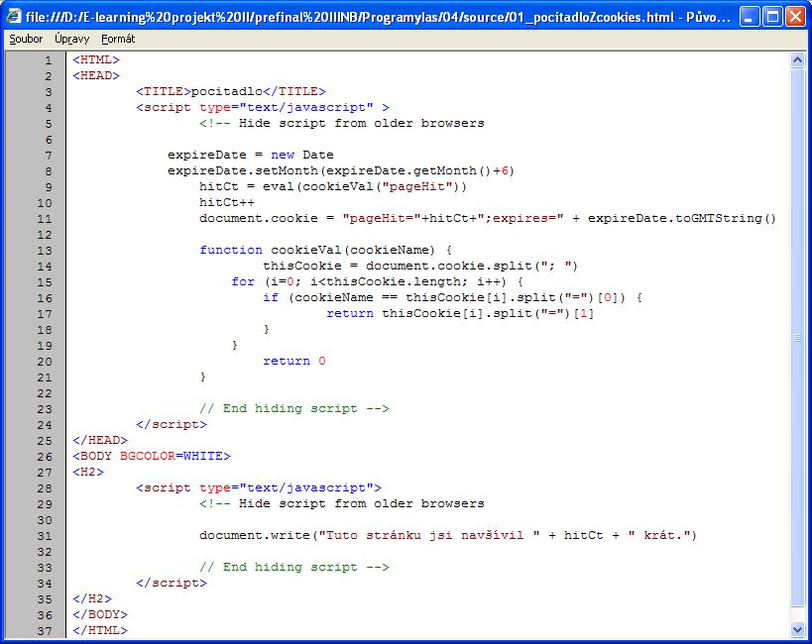
Task: Open the Úpravy menu
Action: click(x=72, y=39)
